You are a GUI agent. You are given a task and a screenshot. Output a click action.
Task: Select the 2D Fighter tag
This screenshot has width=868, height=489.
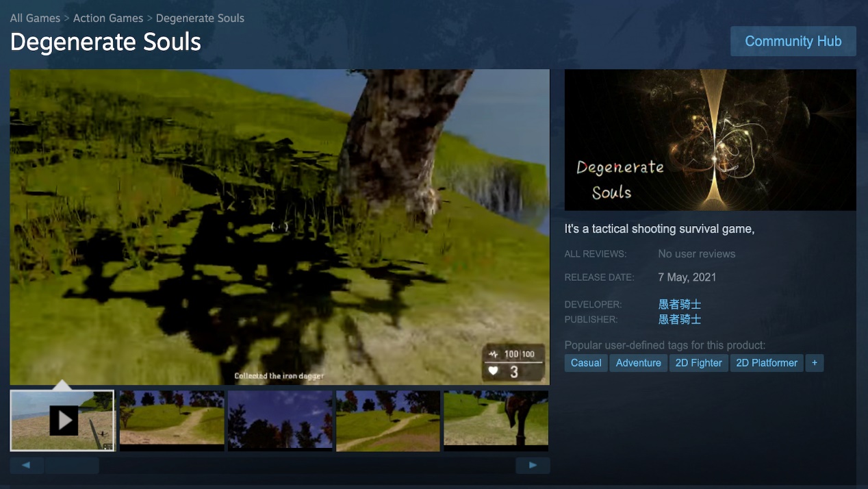tap(698, 363)
